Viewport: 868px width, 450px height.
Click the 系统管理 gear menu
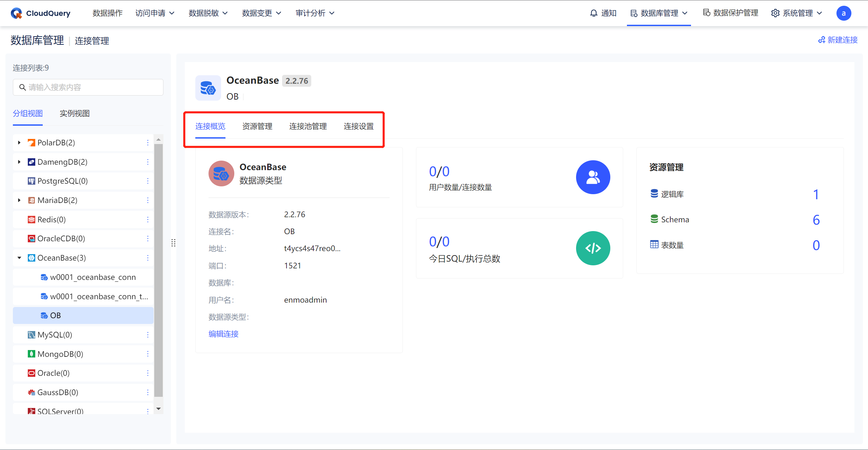click(x=797, y=13)
